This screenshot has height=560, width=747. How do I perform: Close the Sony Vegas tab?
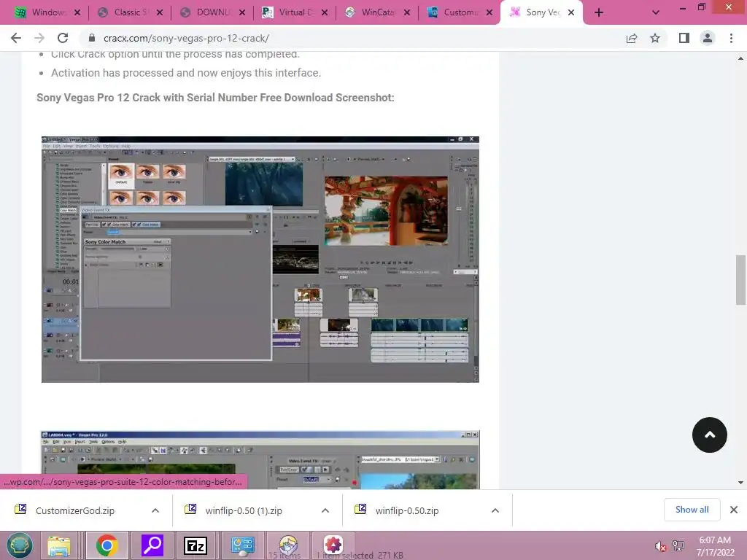(571, 12)
